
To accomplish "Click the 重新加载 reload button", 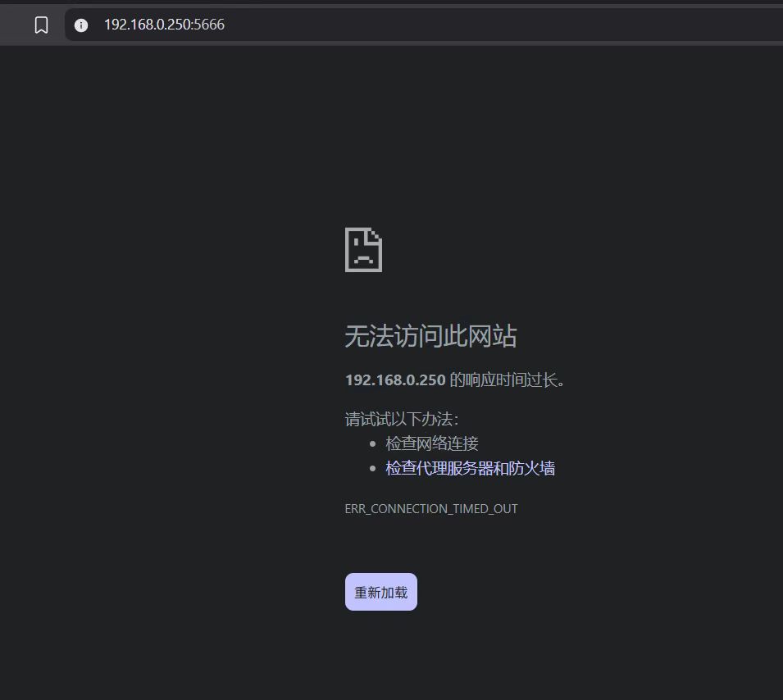I will click(381, 592).
